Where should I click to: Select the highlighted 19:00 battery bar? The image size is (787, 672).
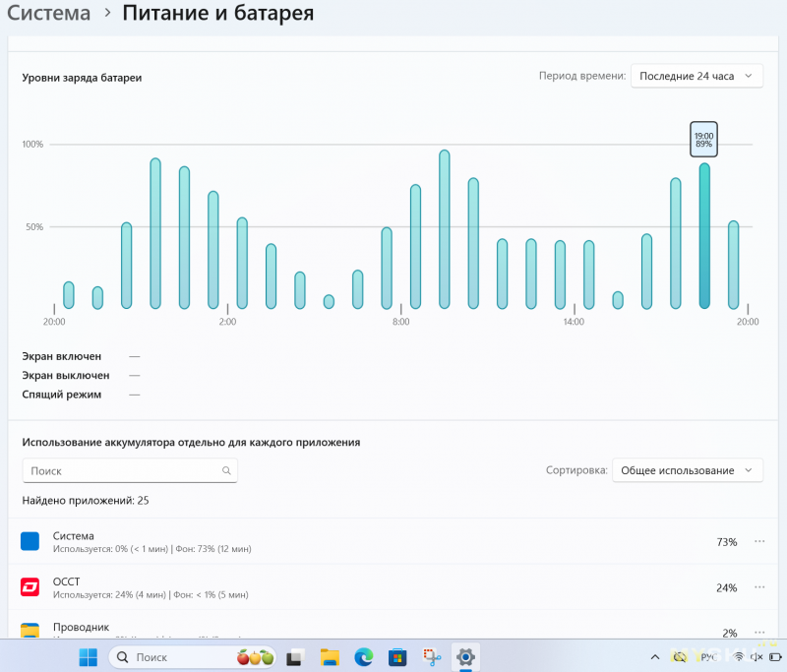point(704,236)
